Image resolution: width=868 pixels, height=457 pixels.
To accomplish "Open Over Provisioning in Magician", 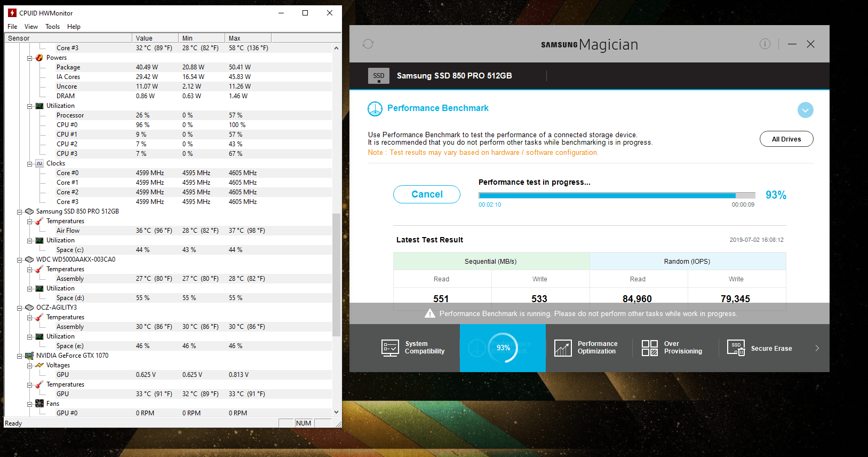I will (672, 348).
